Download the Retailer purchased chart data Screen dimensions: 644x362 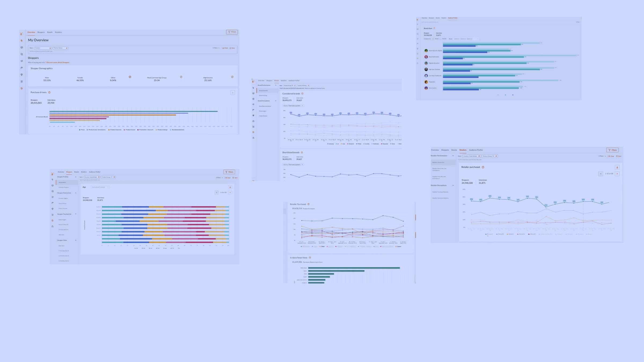[x=617, y=167]
